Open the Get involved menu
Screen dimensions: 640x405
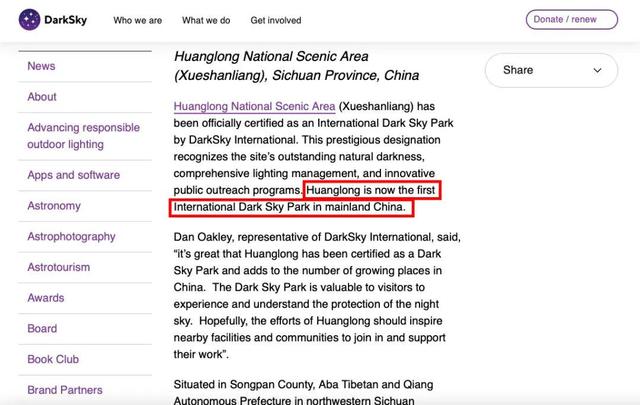pos(276,20)
